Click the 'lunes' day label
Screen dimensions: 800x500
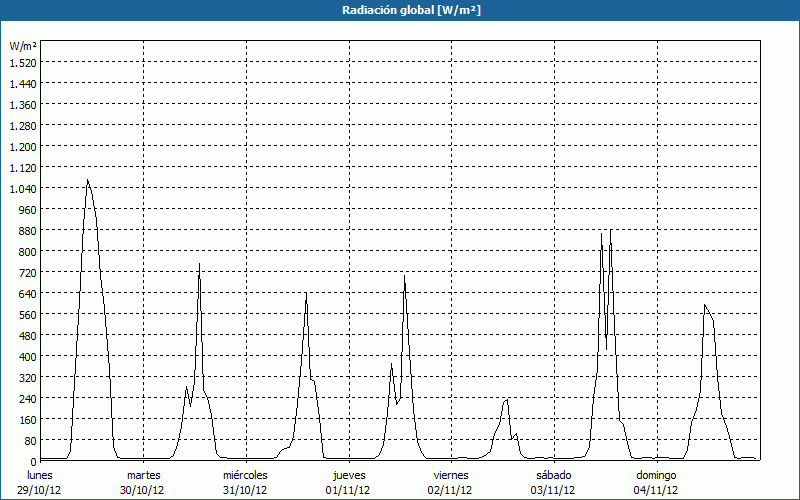click(x=40, y=475)
